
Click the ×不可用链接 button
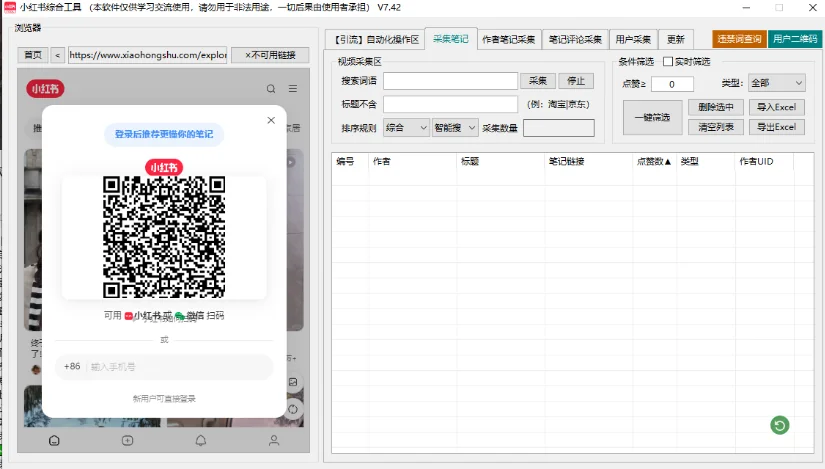tap(270, 55)
